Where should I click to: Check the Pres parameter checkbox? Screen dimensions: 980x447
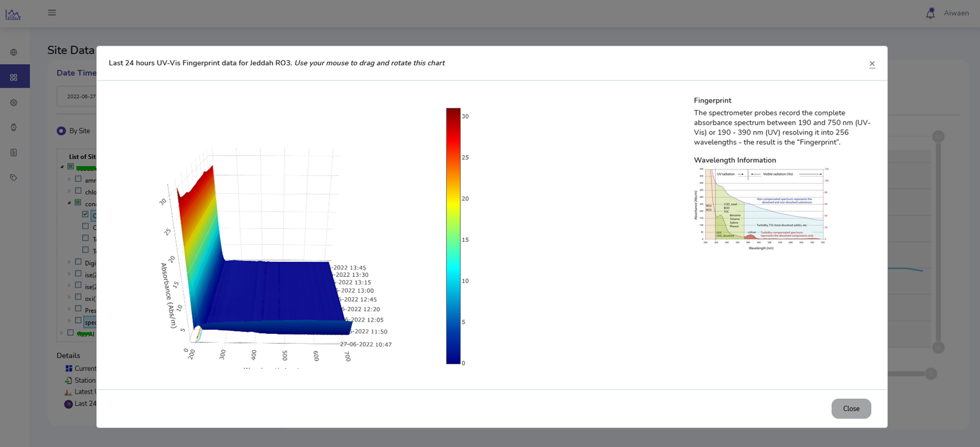pyautogui.click(x=78, y=309)
